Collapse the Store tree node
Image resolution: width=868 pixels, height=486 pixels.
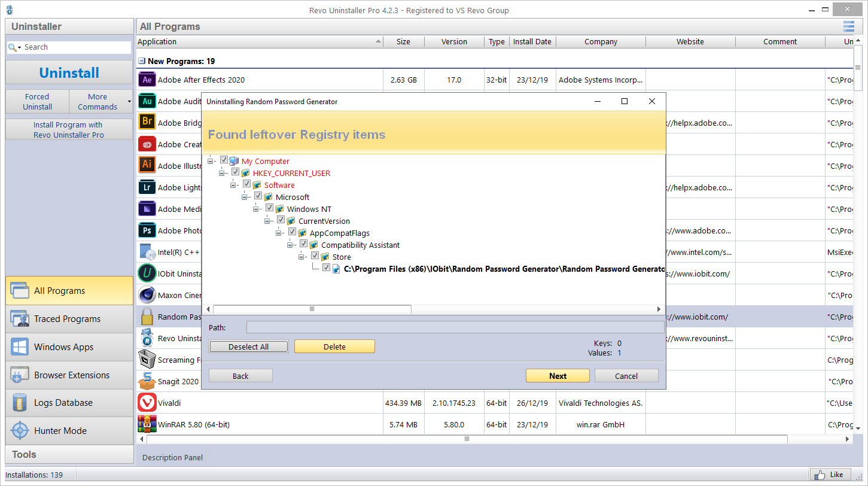click(x=301, y=257)
